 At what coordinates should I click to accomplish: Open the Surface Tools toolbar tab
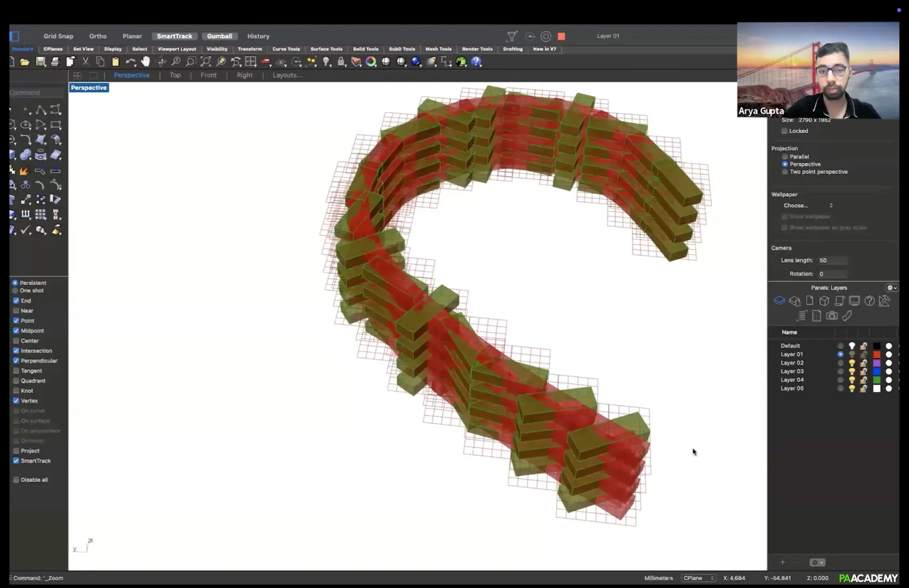coord(326,49)
